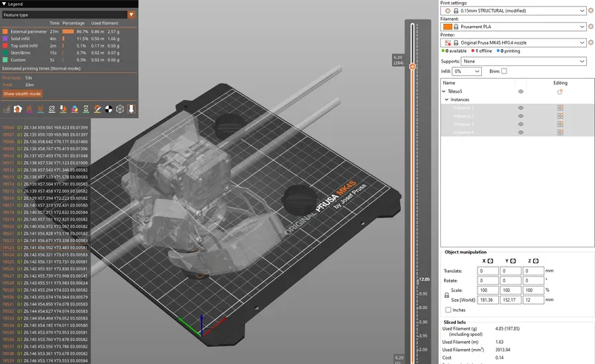Toggle Solid infill row in legend

tap(61, 39)
